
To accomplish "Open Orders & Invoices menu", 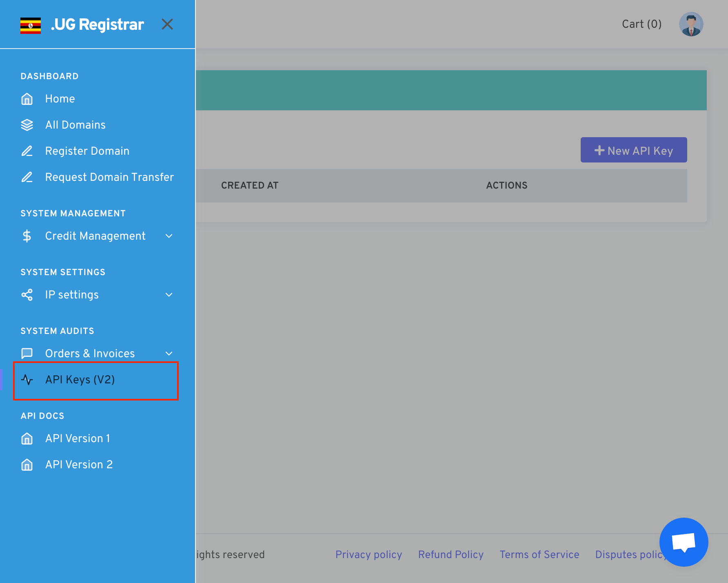I will coord(90,354).
